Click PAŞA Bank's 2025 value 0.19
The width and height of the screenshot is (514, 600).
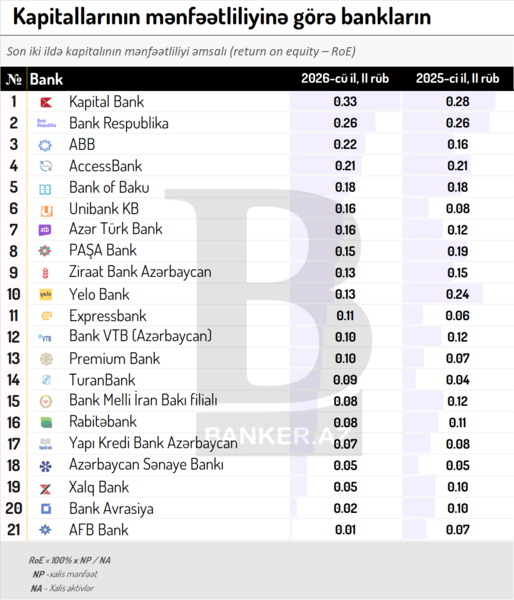457,251
